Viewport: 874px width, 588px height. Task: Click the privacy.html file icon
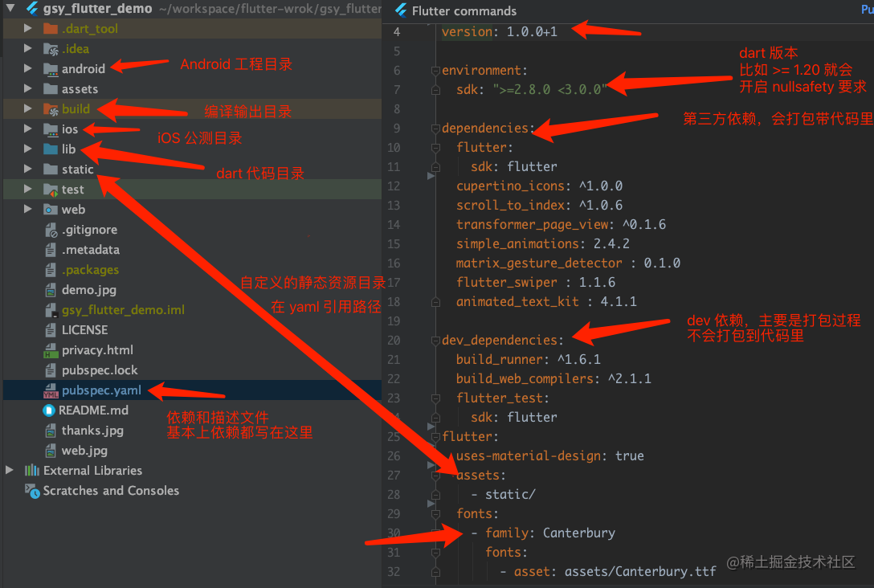coord(51,350)
